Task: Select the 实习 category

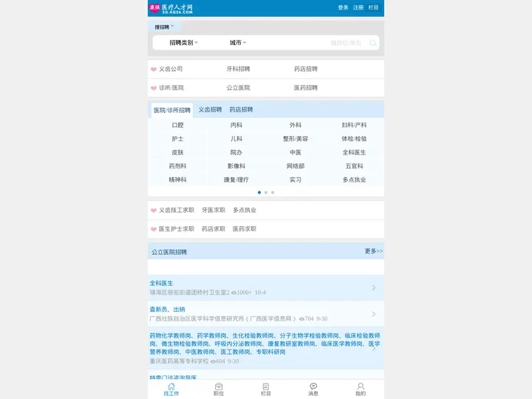Action: pos(295,180)
